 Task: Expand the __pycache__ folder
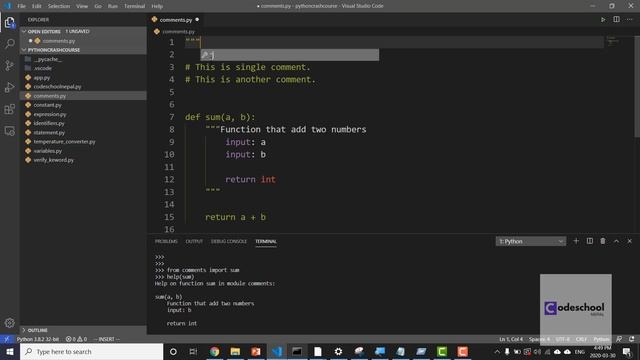(48, 59)
